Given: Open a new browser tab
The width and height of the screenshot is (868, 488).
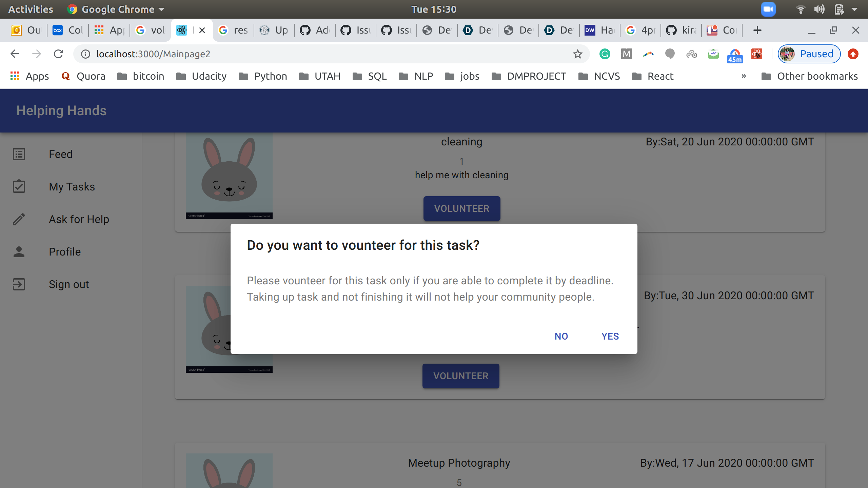Looking at the screenshot, I should click(x=757, y=30).
